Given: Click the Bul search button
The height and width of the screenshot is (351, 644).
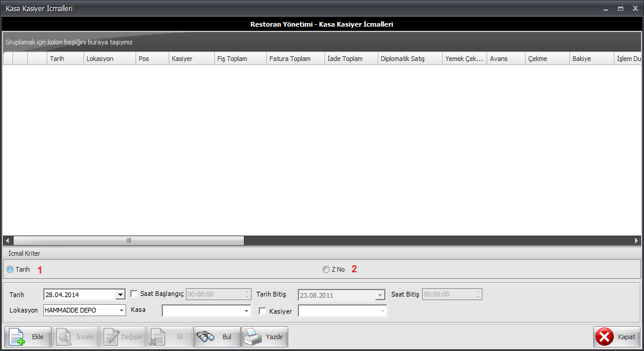Looking at the screenshot, I should 217,337.
